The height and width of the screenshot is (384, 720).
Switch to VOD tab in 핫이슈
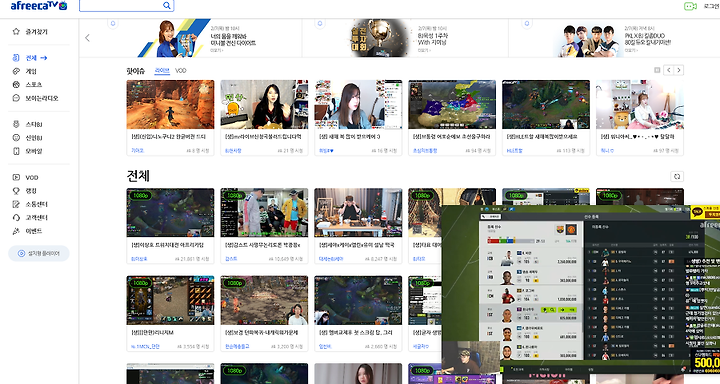(x=180, y=71)
